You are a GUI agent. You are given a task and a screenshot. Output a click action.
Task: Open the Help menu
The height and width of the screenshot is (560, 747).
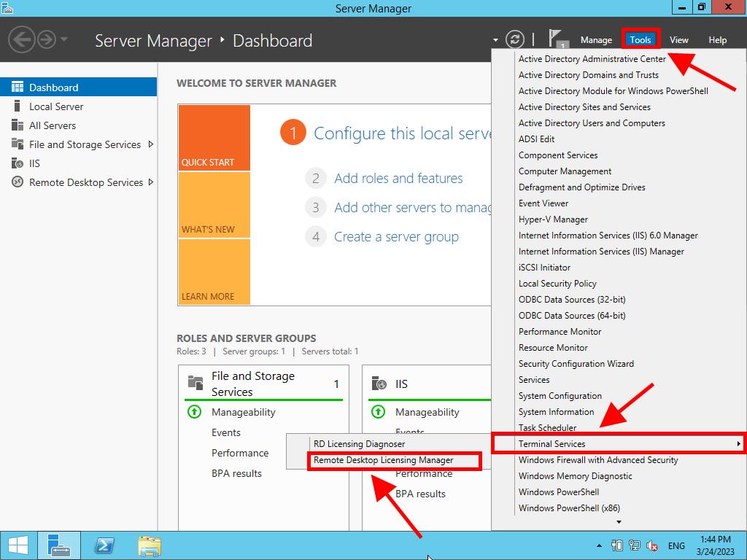tap(718, 40)
